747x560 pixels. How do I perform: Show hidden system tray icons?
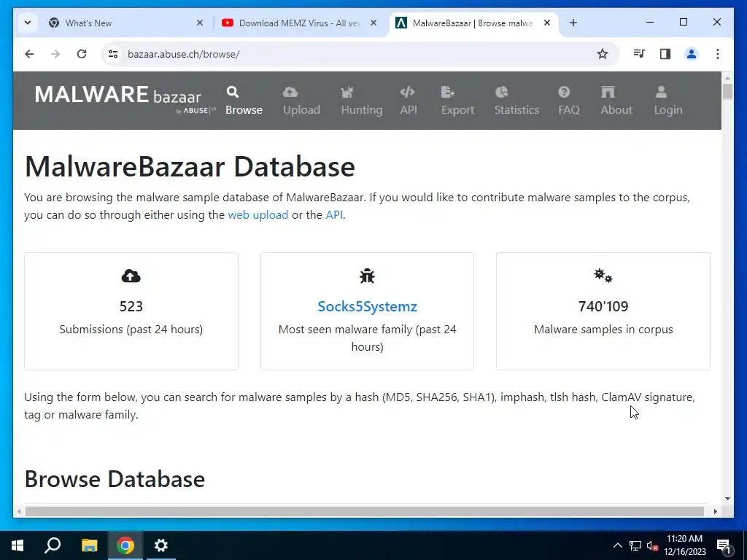pyautogui.click(x=617, y=545)
